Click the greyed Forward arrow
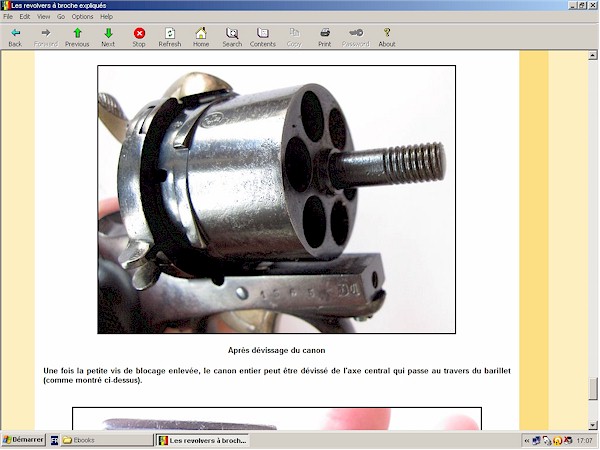This screenshot has height=450, width=600. (46, 37)
